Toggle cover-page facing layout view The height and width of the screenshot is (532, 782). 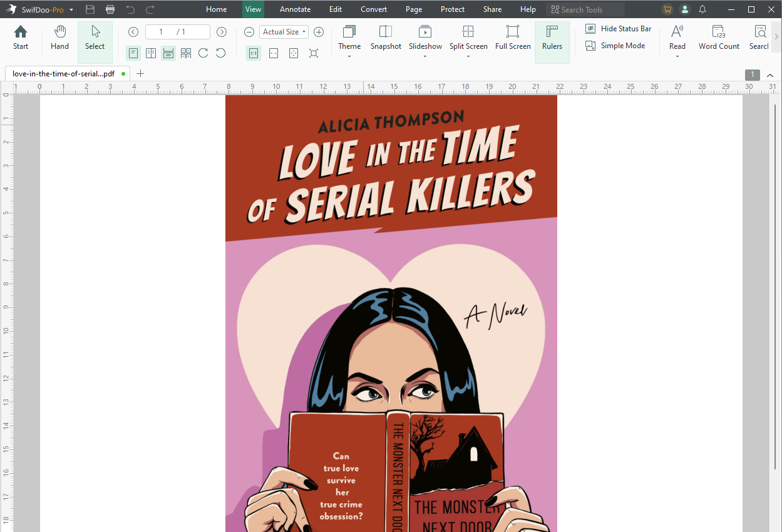click(186, 53)
